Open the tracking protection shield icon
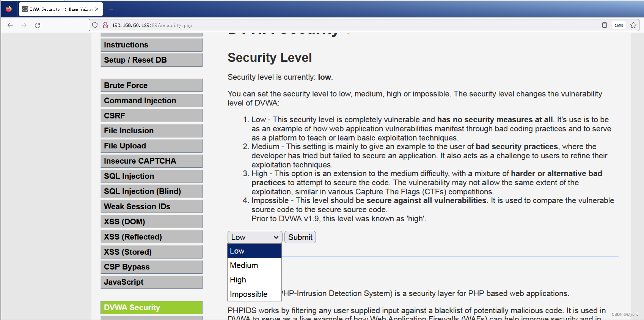 tap(95, 25)
